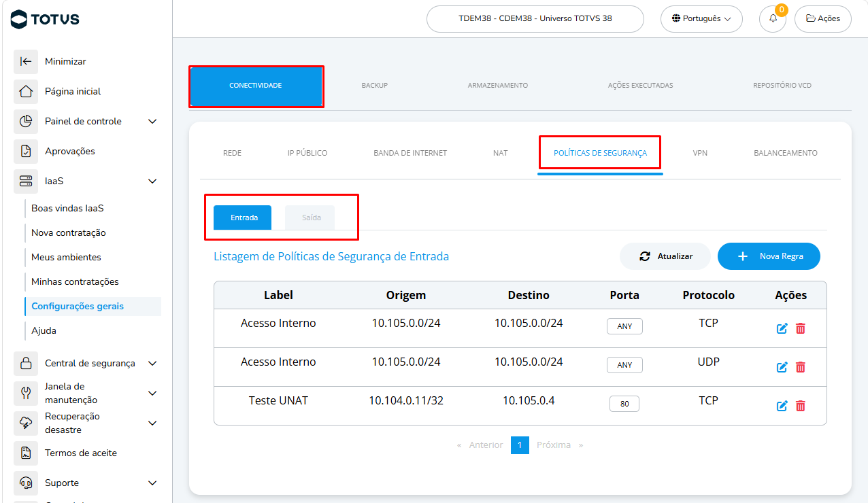Expand Recuperação desastre chevron
Viewport: 868px width, 503px height.
click(x=152, y=423)
